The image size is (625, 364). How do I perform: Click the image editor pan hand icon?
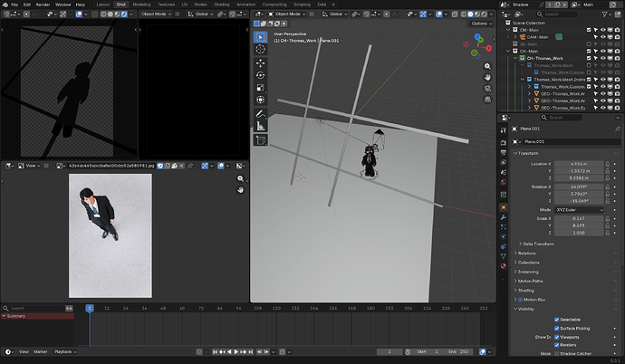coord(240,190)
